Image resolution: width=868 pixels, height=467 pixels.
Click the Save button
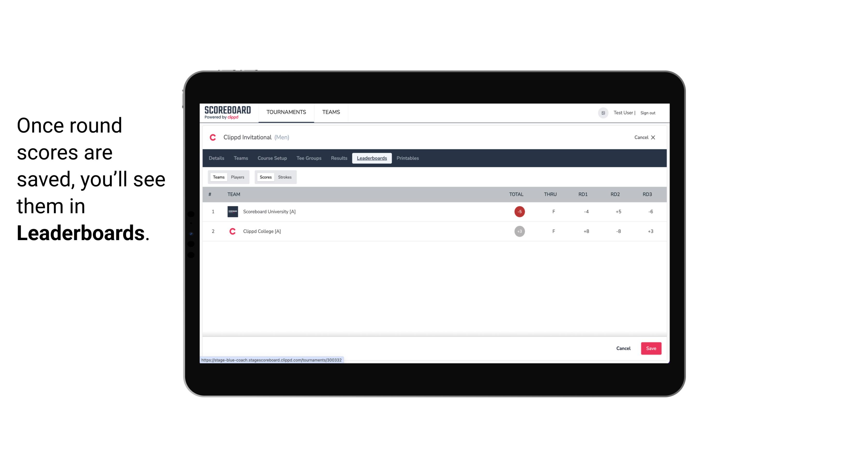point(650,348)
